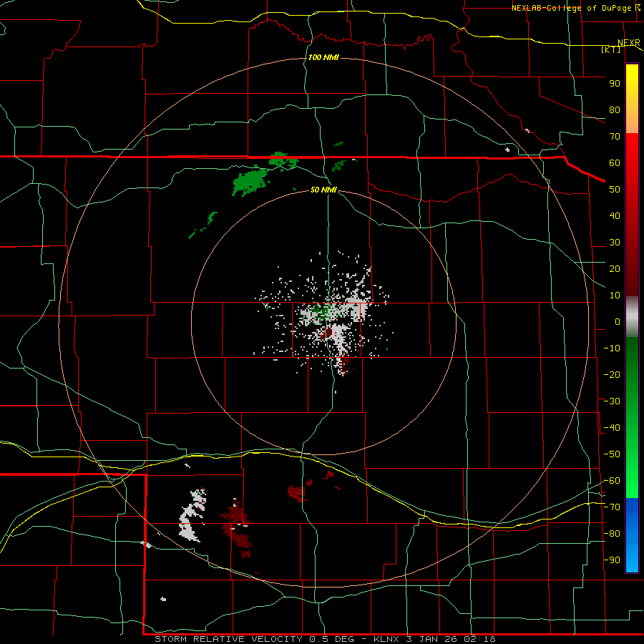The image size is (644, 644).
Task: Click the positive 10 knot scale label
Action: tap(615, 296)
